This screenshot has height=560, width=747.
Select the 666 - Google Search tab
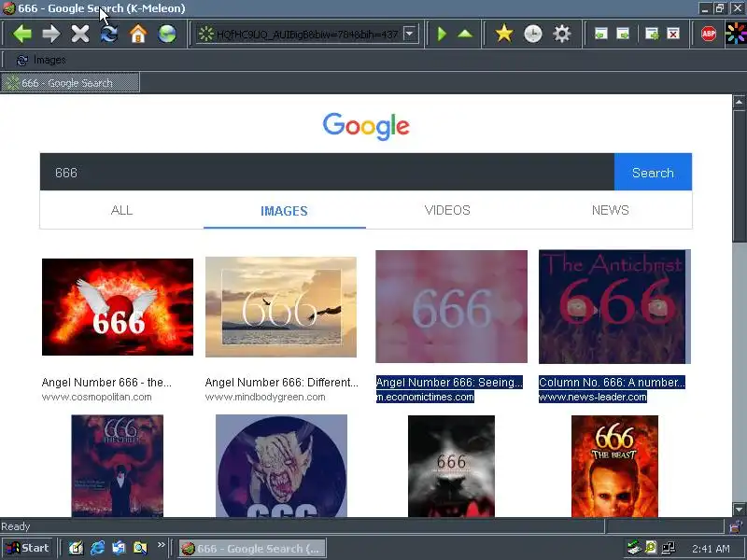(x=70, y=83)
